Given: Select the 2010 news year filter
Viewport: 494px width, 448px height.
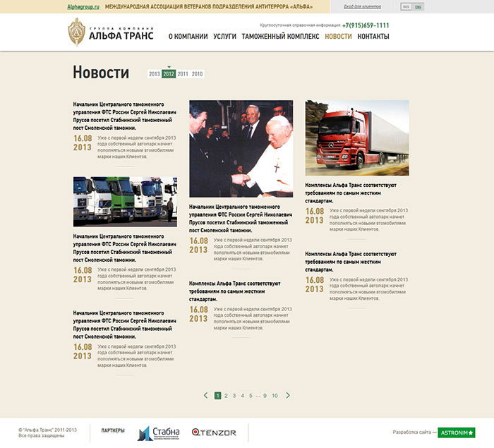Looking at the screenshot, I should coord(197,74).
